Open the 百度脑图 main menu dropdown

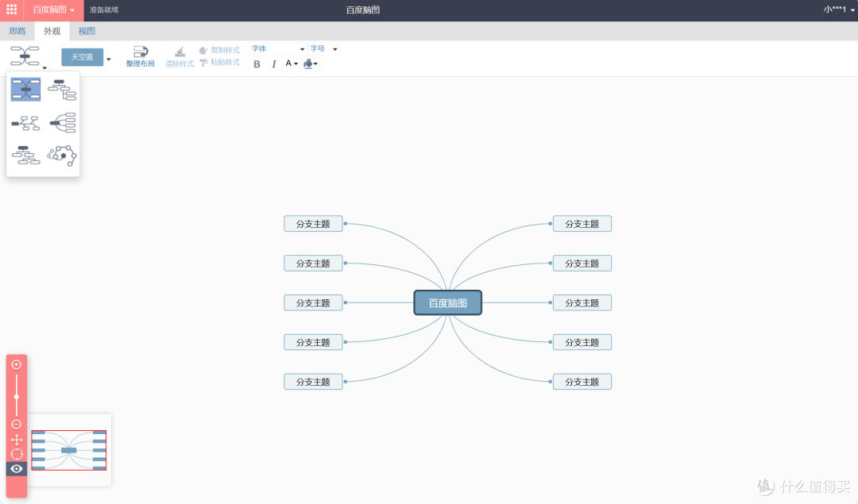(53, 10)
